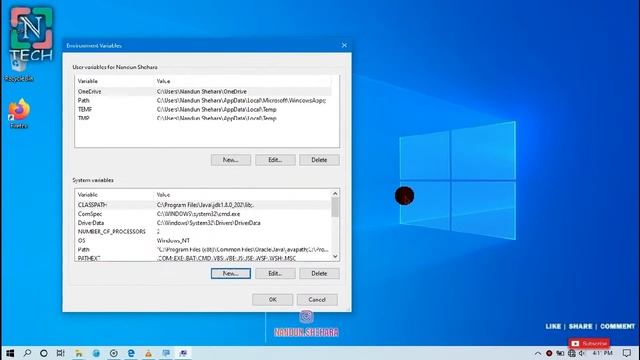Click Delete under System variables
640x360 pixels.
pos(319,273)
